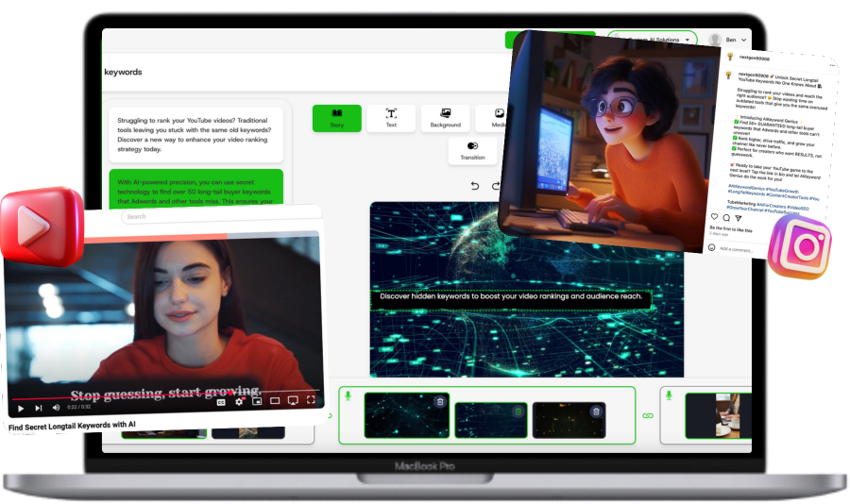Screen dimensions: 850x504
Task: Select the first teal network clip thumbnail
Action: (x=406, y=415)
